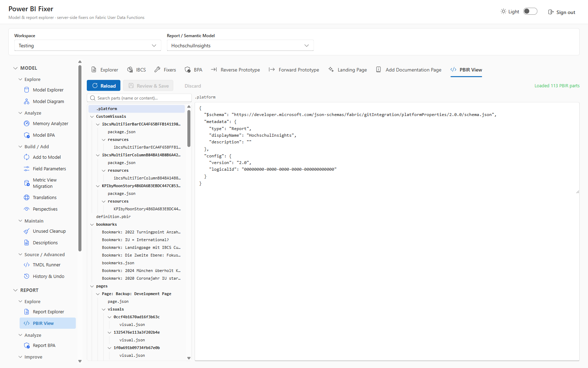Click the TMDL Runner code icon

click(x=27, y=265)
